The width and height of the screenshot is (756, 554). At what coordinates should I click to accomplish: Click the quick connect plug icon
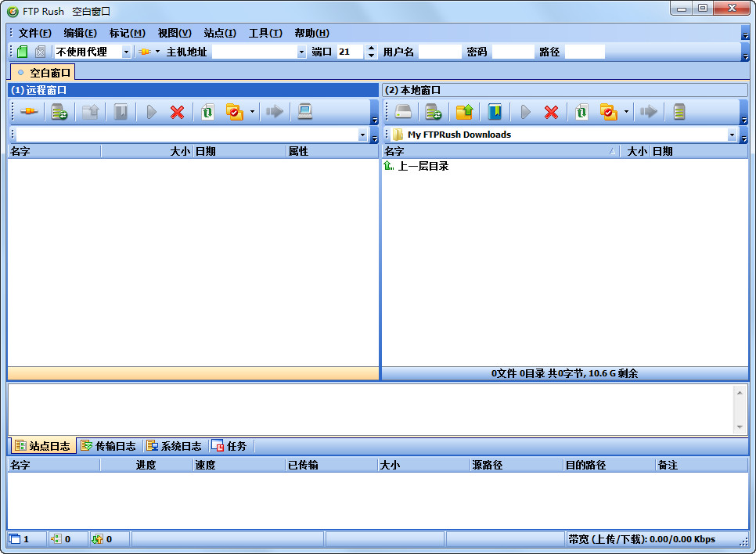point(145,52)
